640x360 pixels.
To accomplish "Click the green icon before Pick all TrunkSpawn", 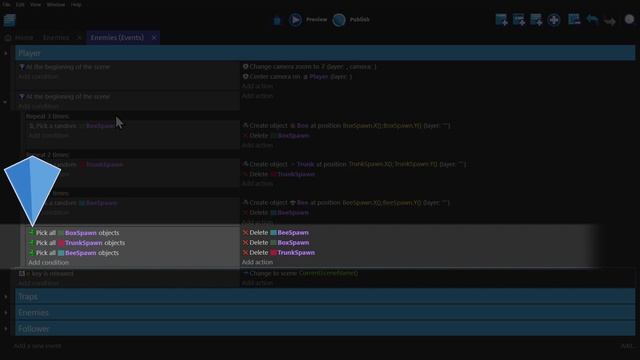I will point(31,243).
